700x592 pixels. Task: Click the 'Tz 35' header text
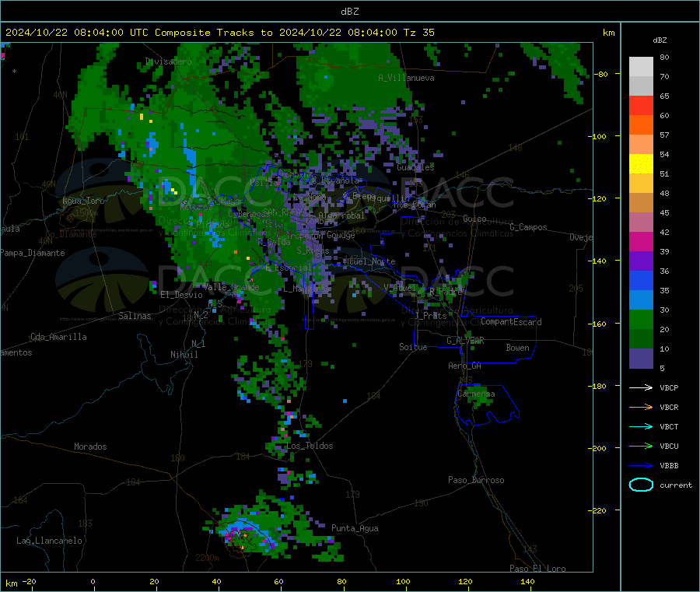coord(418,33)
